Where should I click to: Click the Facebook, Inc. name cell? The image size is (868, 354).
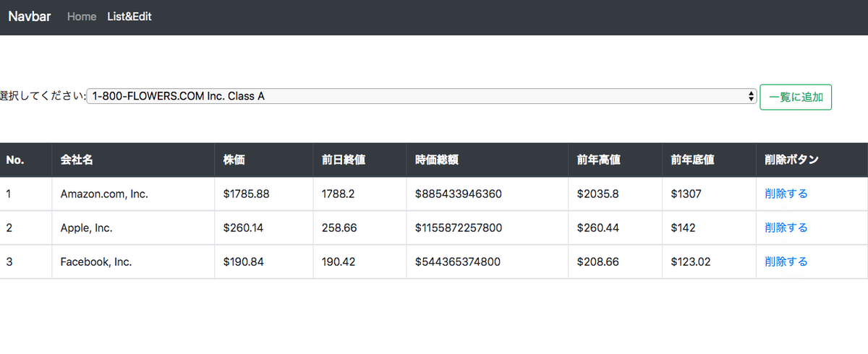tap(96, 262)
